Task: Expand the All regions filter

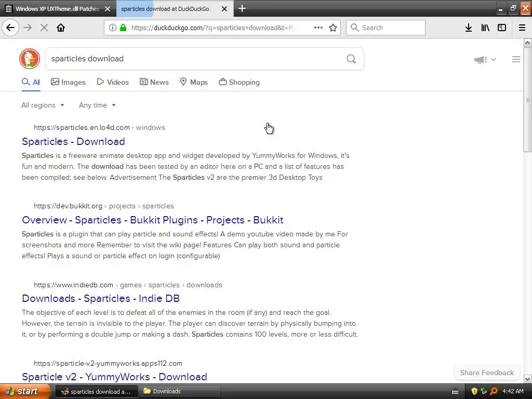Action: point(43,105)
